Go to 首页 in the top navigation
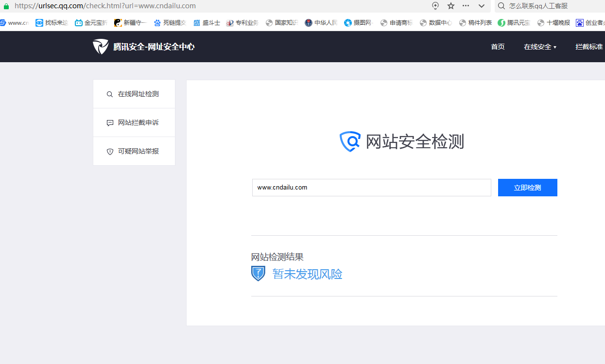The image size is (605, 364). click(498, 47)
